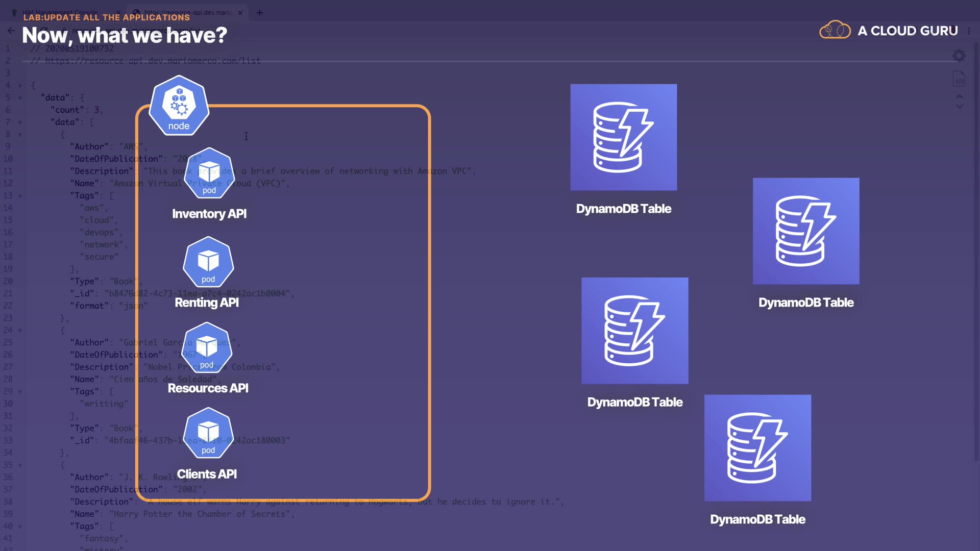Collapse the JSON object at line 4
This screenshot has width=980, height=551.
[20, 86]
